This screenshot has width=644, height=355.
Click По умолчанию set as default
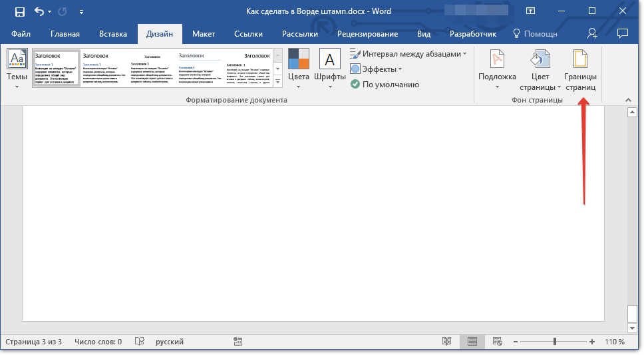point(385,85)
